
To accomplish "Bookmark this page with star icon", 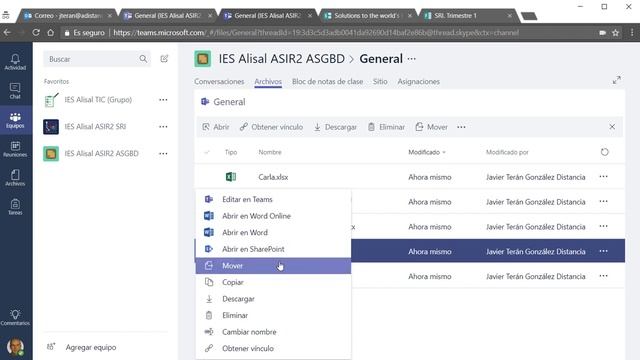I will 616,33.
